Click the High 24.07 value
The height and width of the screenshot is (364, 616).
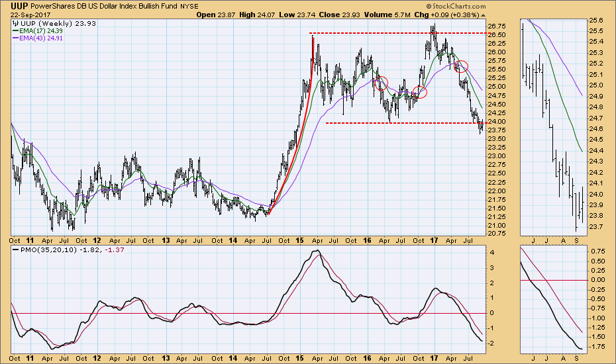[x=257, y=15]
